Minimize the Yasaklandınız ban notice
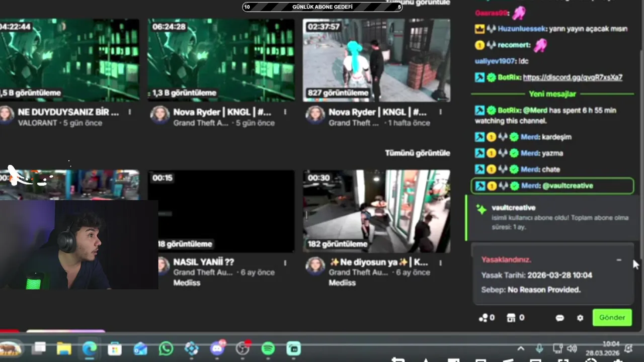This screenshot has width=644, height=362. tap(619, 260)
